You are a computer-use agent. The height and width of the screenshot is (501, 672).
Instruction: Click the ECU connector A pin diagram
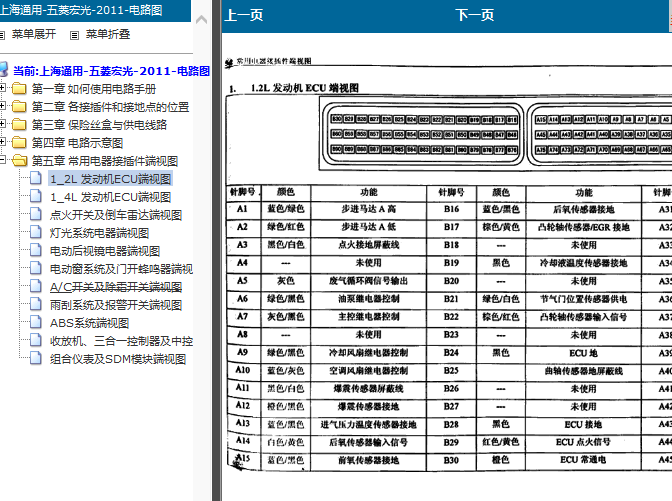[x=600, y=134]
